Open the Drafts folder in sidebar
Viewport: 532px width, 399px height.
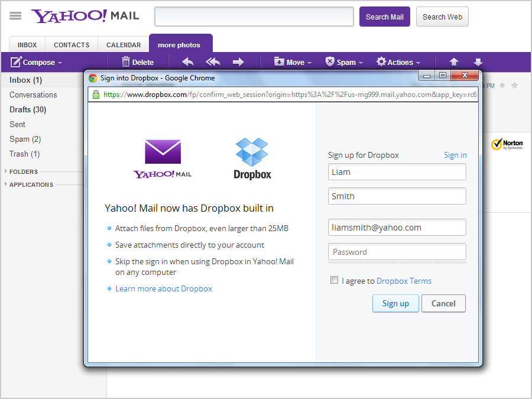[x=28, y=109]
